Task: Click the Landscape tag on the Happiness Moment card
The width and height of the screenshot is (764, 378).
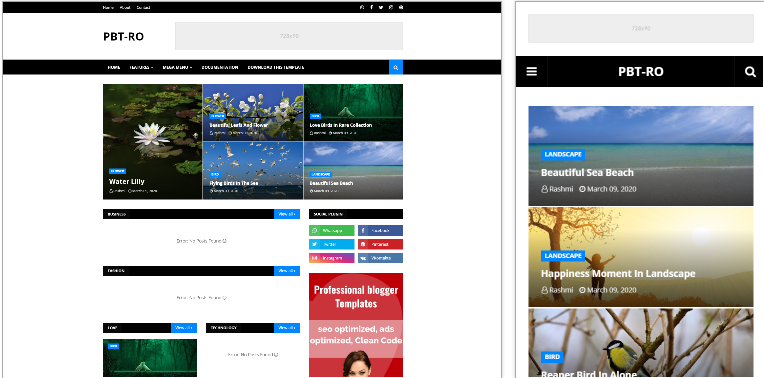Action: (563, 256)
